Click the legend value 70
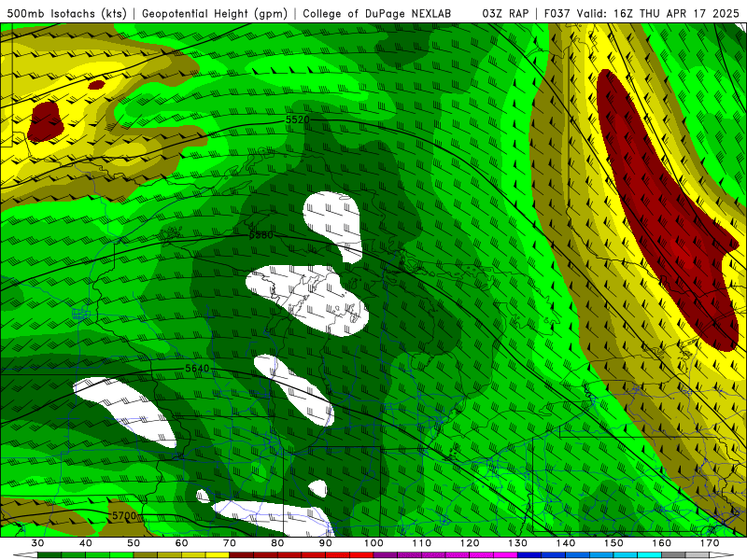This screenshot has width=747, height=560. tap(230, 543)
